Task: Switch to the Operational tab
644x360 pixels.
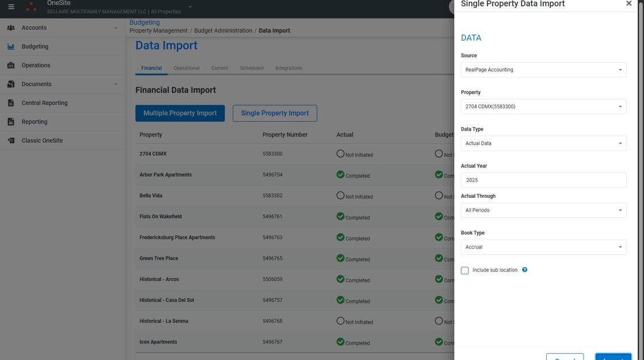Action: tap(186, 68)
